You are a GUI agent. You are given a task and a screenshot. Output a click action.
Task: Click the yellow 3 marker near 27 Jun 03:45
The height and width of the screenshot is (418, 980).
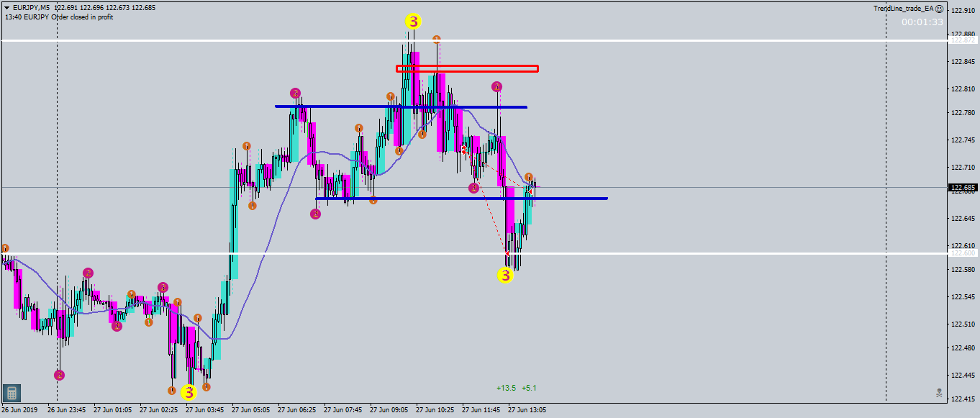[x=189, y=392]
